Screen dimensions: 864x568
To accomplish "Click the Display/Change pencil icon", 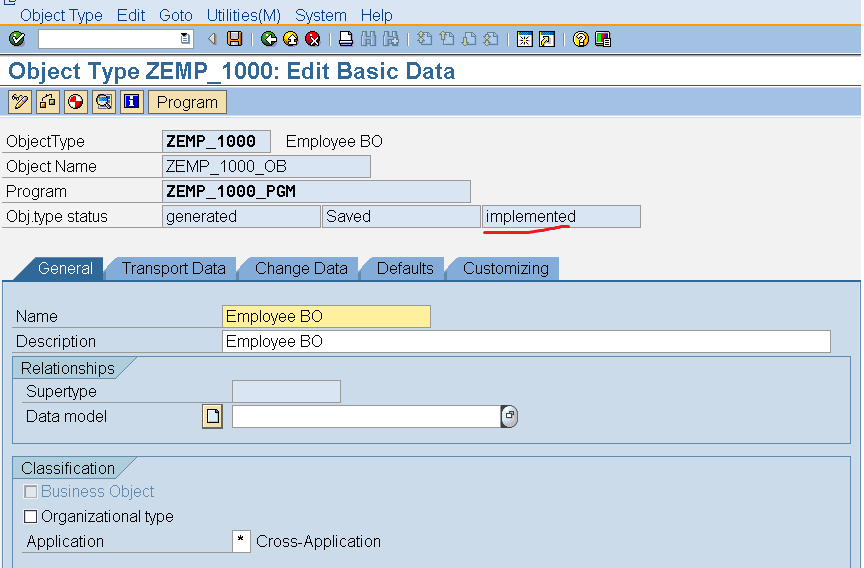I will click(x=19, y=102).
